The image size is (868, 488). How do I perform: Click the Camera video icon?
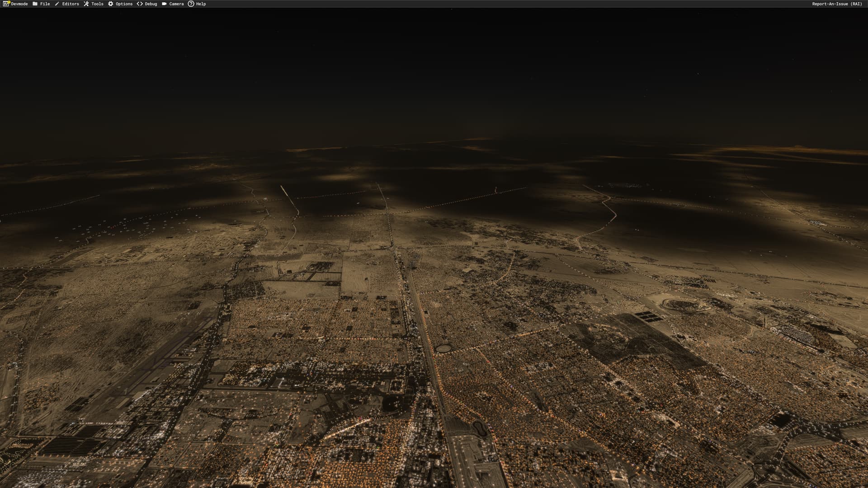point(165,4)
